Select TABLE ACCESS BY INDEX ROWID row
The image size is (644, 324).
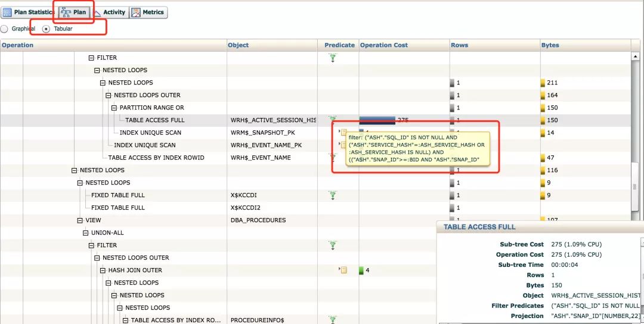click(x=156, y=157)
